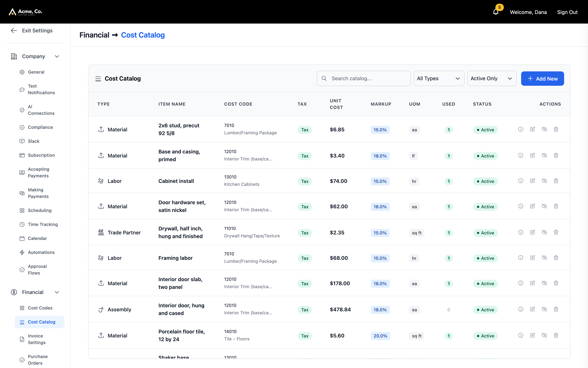This screenshot has height=368, width=588.
Task: Click the Trade Partner type cell
Action: [119, 232]
